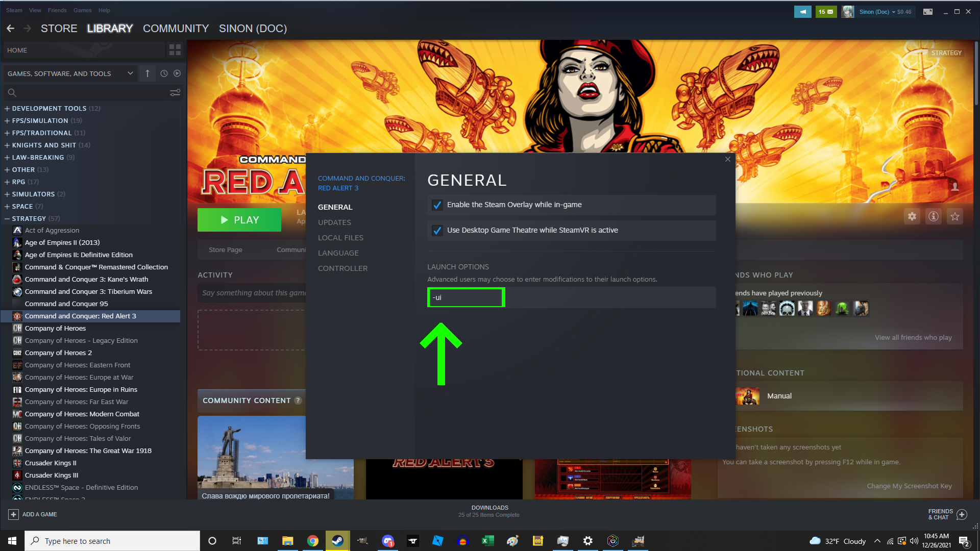Open the library grid view icon

tap(175, 49)
